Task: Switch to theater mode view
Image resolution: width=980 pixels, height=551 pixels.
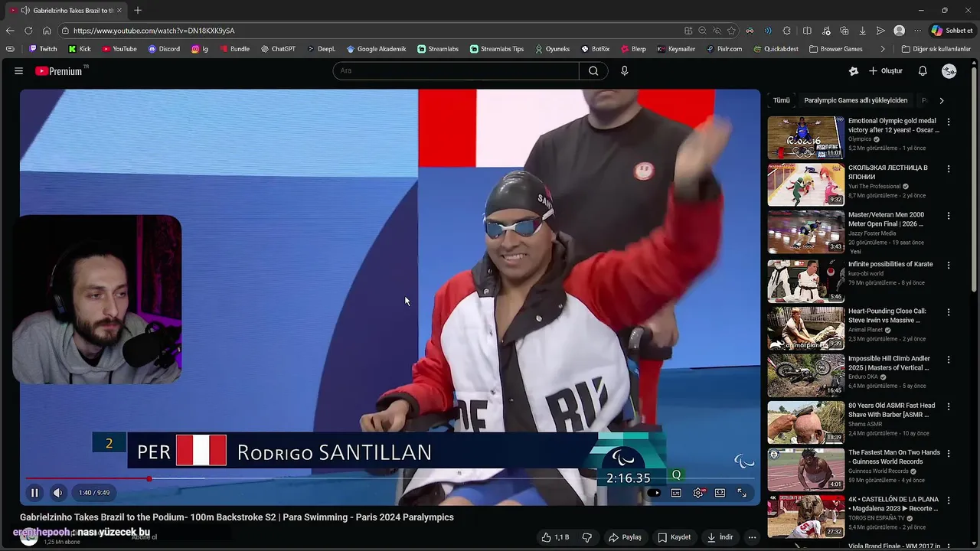Action: [x=720, y=493]
